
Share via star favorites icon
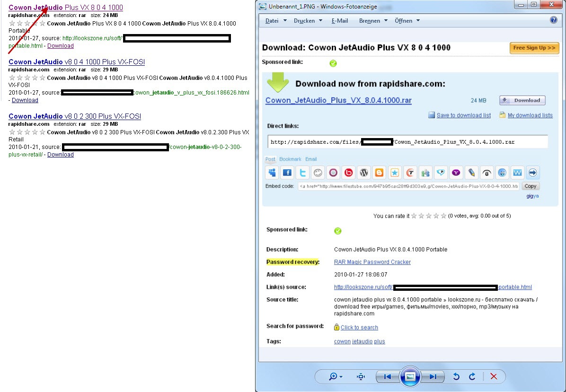coord(395,173)
